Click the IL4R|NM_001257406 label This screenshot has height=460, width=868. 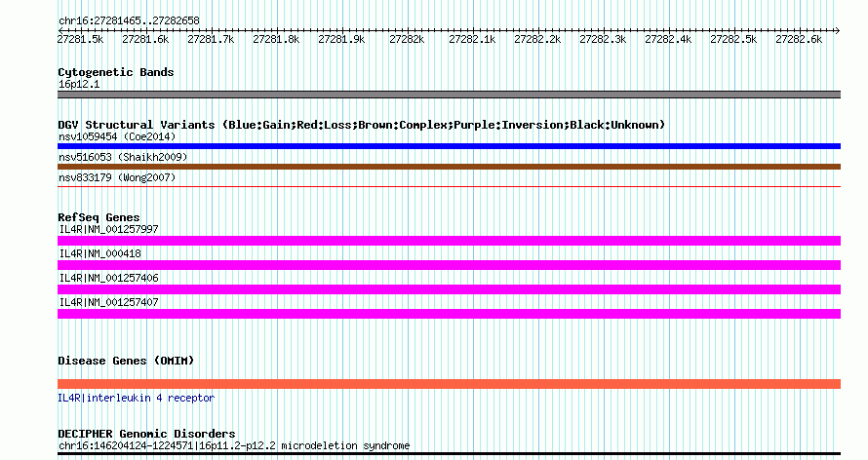point(108,278)
